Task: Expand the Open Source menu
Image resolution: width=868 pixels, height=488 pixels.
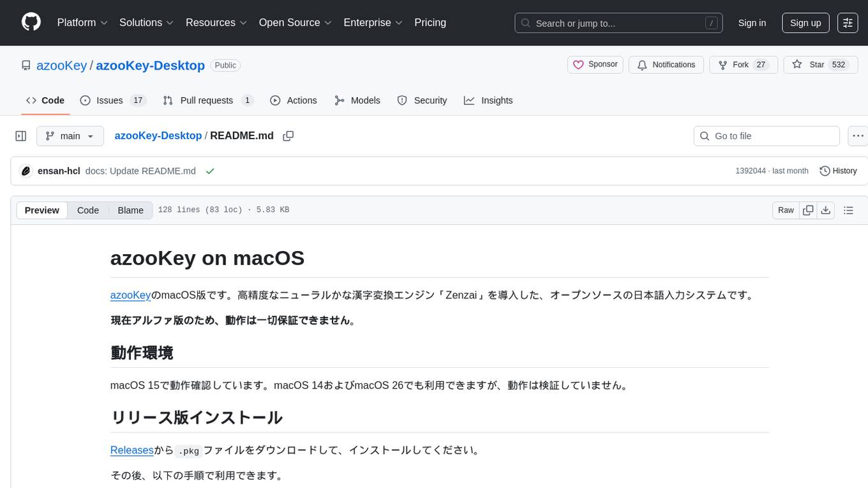Action: click(296, 23)
